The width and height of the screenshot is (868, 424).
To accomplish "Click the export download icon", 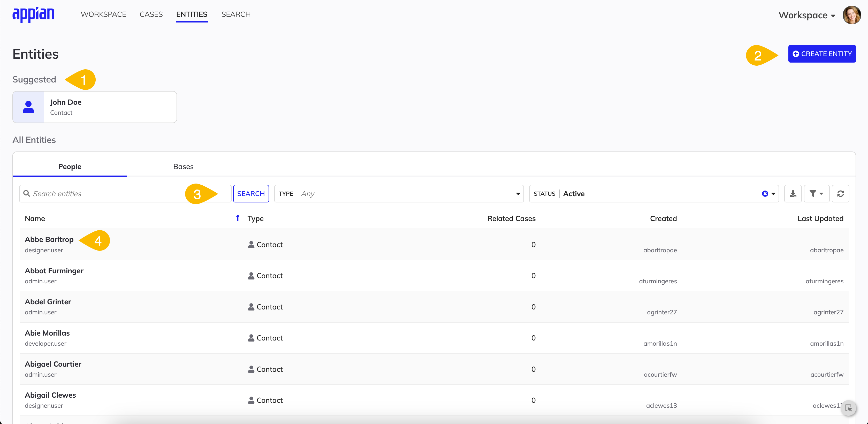I will coord(793,194).
